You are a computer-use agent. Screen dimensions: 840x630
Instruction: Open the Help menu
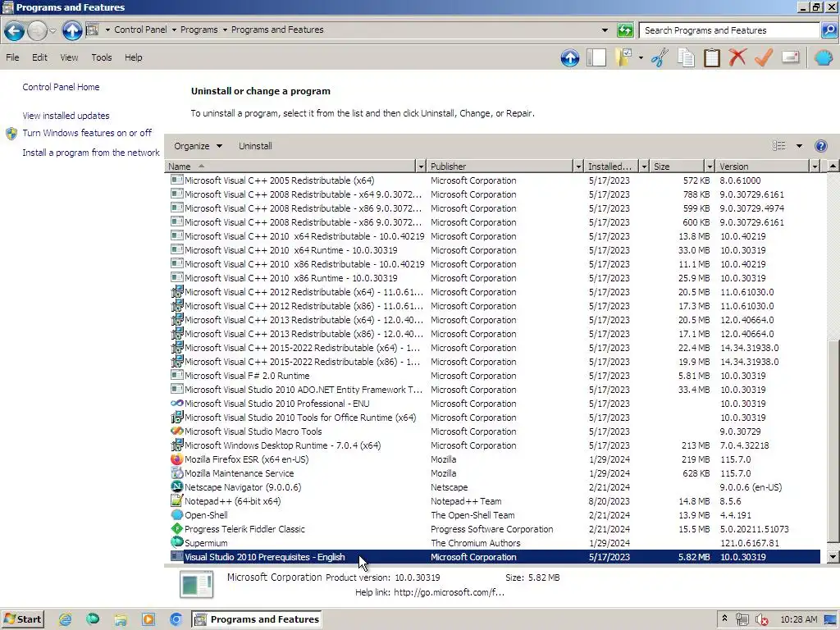(x=134, y=57)
